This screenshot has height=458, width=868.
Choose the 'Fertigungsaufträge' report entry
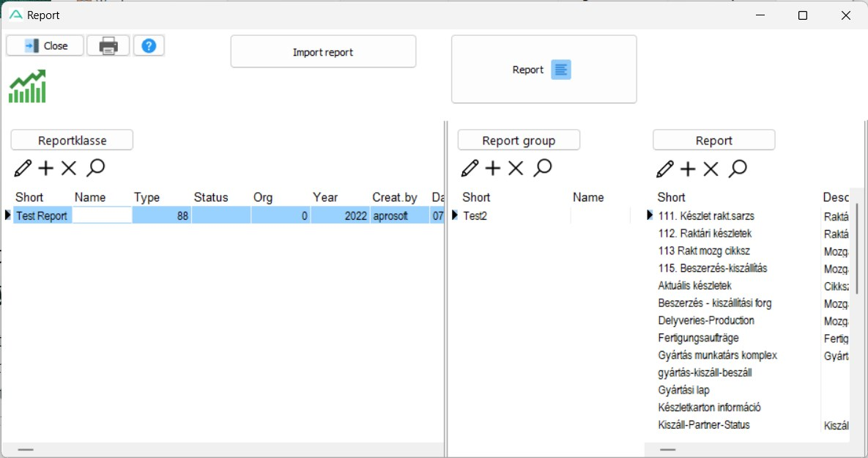[698, 338]
